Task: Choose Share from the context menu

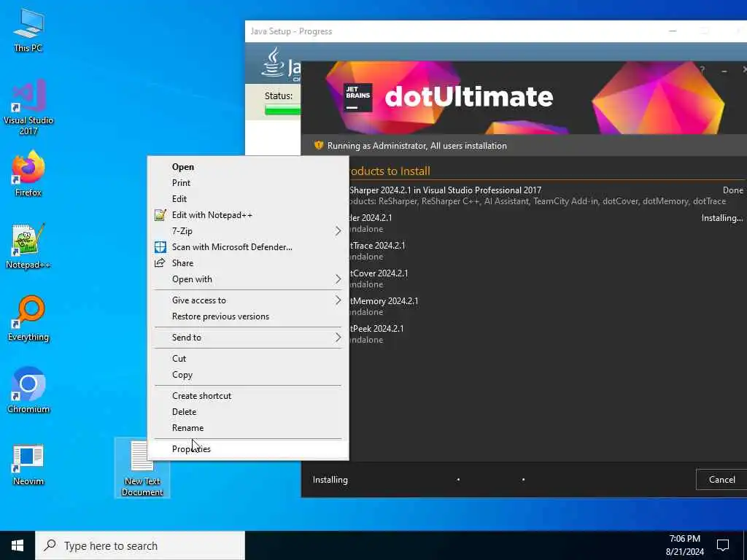Action: click(248, 263)
